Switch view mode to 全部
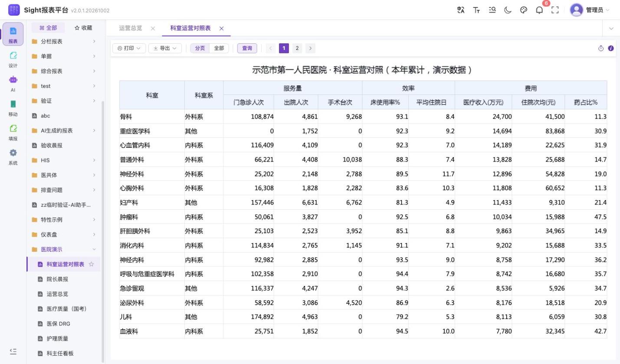This screenshot has height=364, width=620. coord(219,48)
